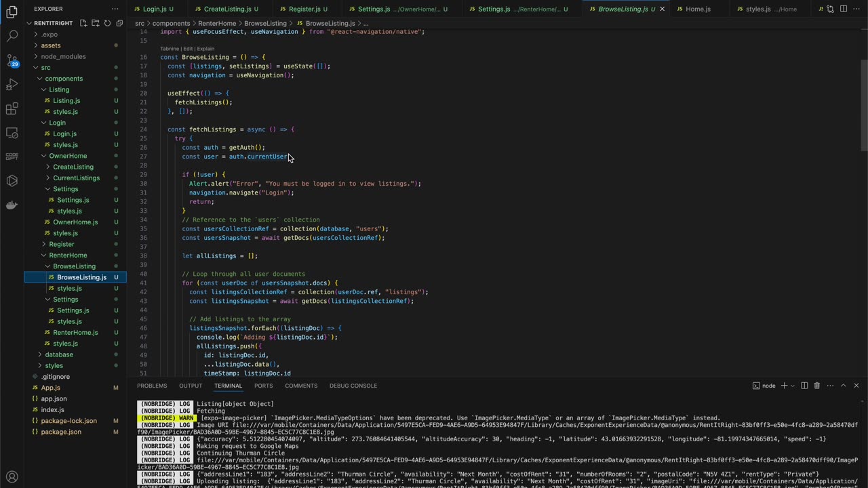
Task: Expand the Register folder
Action: click(75, 244)
